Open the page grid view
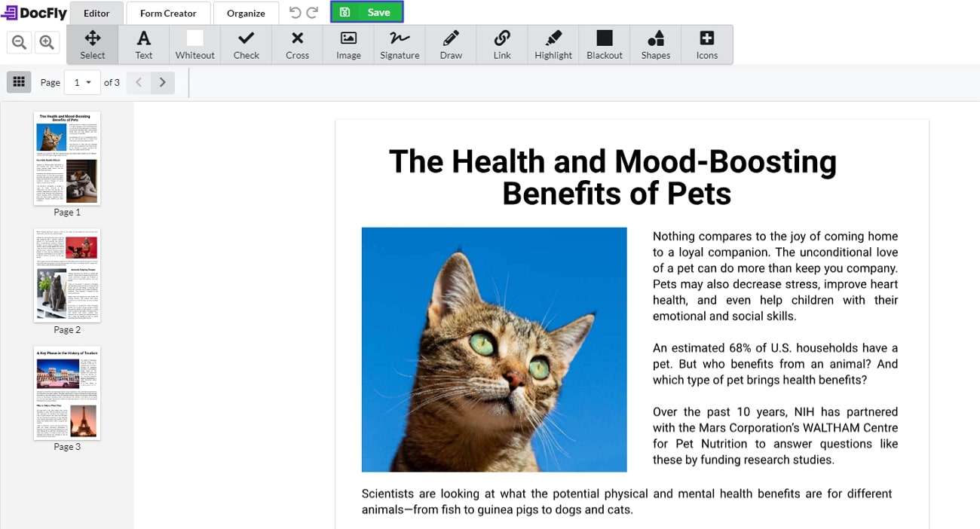The height and width of the screenshot is (529, 980). pos(19,82)
